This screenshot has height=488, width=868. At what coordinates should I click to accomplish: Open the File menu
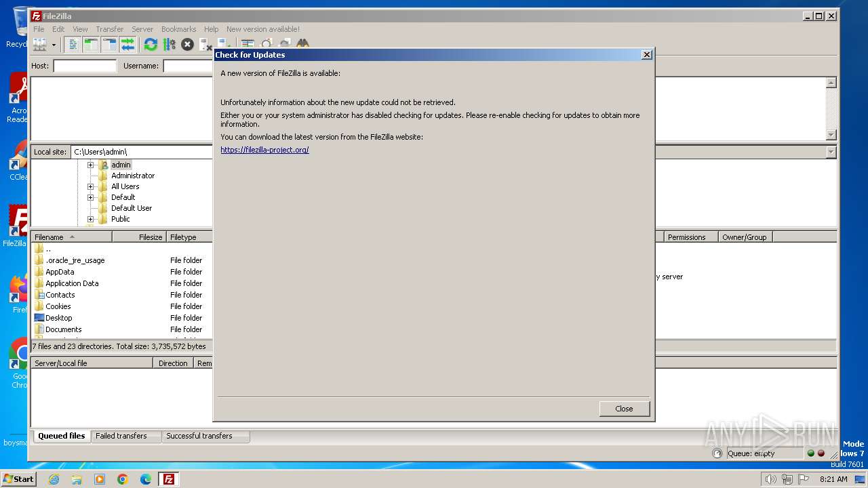pyautogui.click(x=39, y=29)
